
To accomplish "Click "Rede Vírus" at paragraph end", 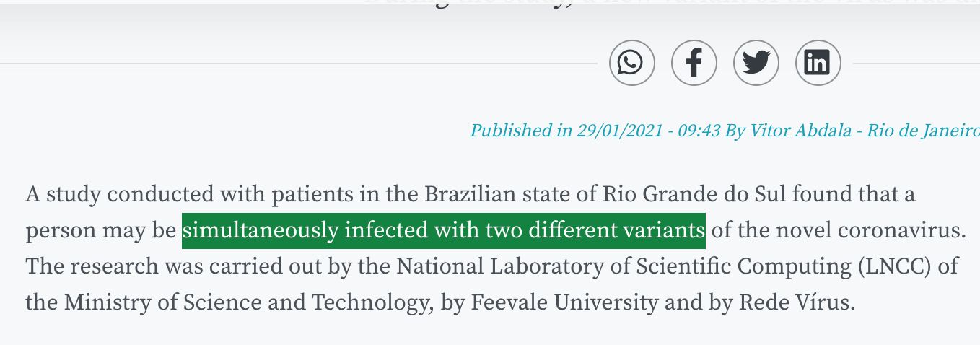I will pyautogui.click(x=795, y=302).
